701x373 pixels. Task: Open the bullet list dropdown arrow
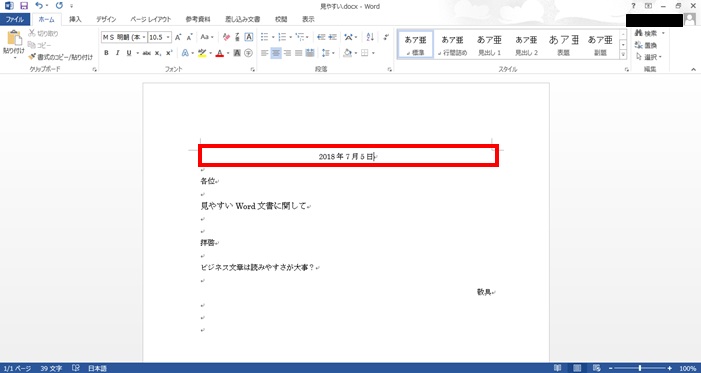(273, 37)
